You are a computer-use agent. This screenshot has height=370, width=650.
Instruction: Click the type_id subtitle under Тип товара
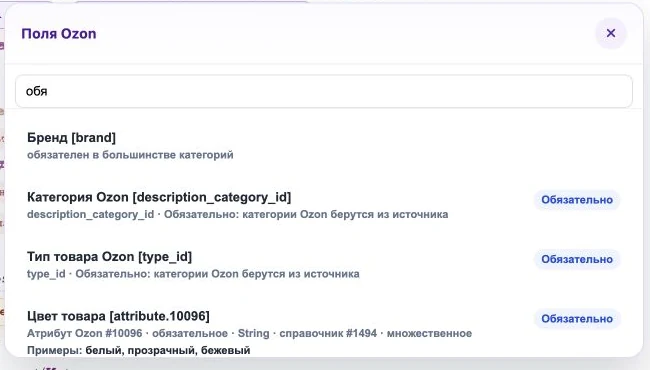pos(46,274)
